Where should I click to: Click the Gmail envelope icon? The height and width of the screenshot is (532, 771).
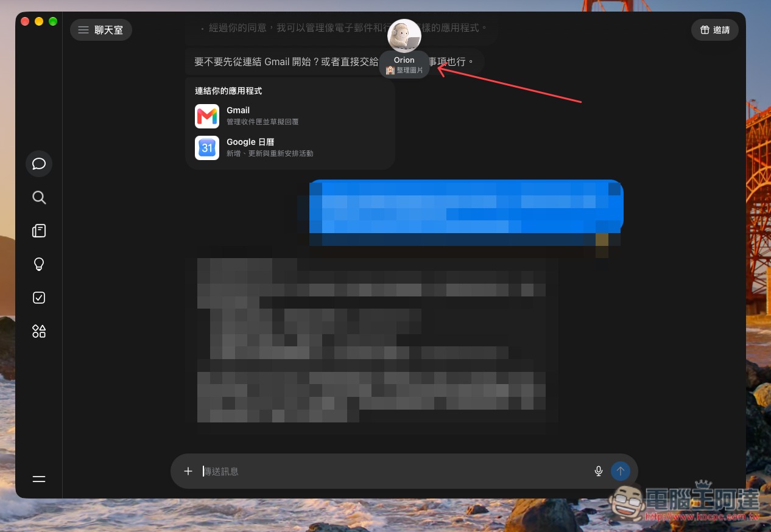pyautogui.click(x=207, y=116)
